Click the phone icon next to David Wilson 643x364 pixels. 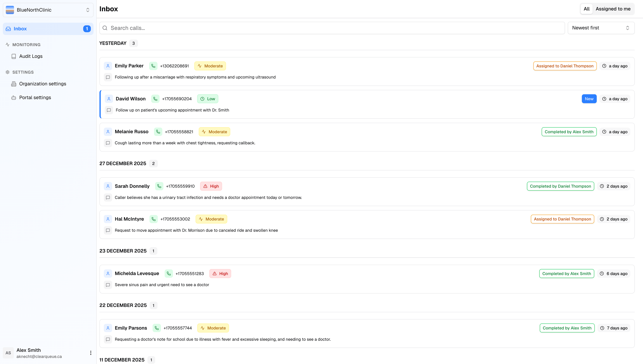(x=155, y=98)
